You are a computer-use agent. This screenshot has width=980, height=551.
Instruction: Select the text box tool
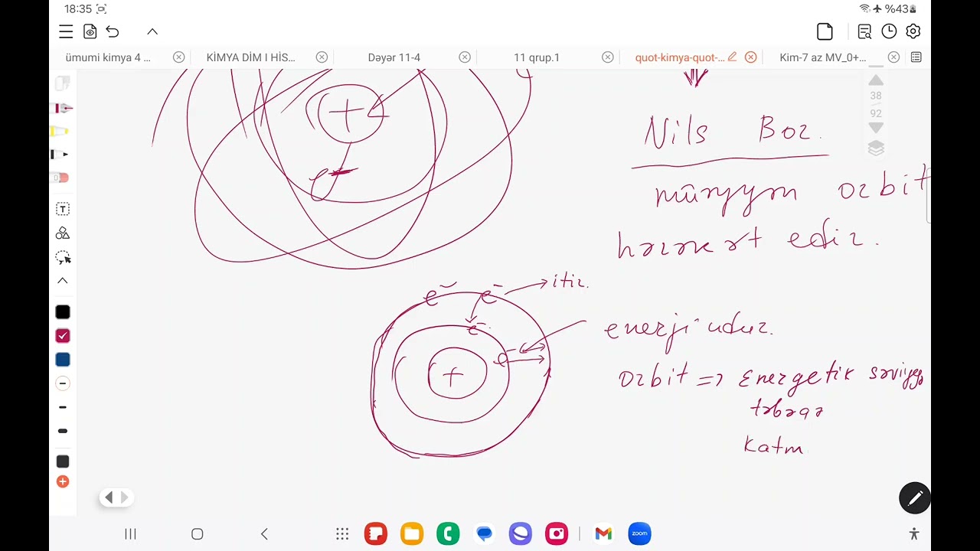click(x=63, y=209)
